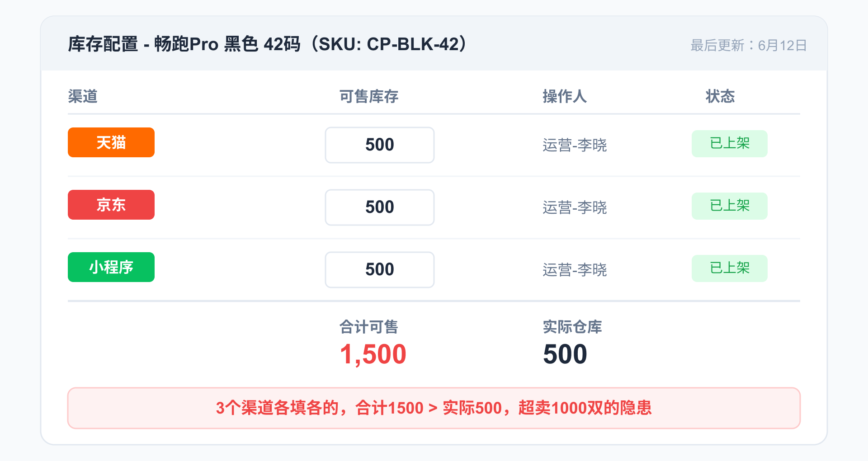Click the 可售库存 column header

tap(369, 96)
